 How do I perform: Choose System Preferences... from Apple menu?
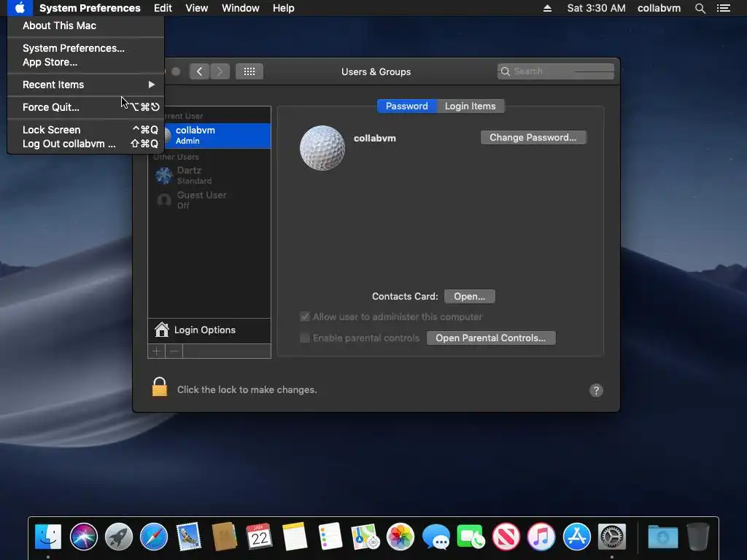click(86, 48)
